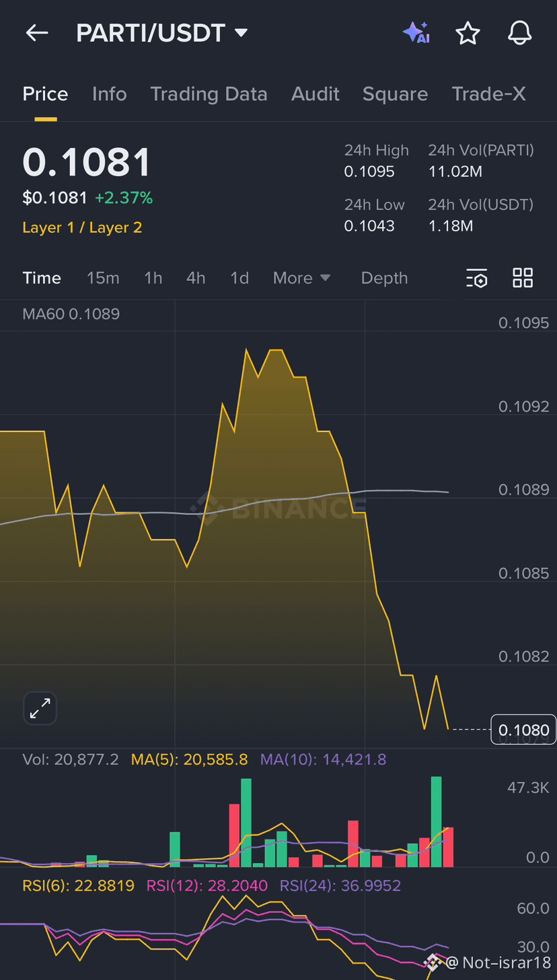Viewport: 557px width, 980px height.
Task: Tap the 24h Vol(PARTI) value 11.02M
Action: point(455,172)
